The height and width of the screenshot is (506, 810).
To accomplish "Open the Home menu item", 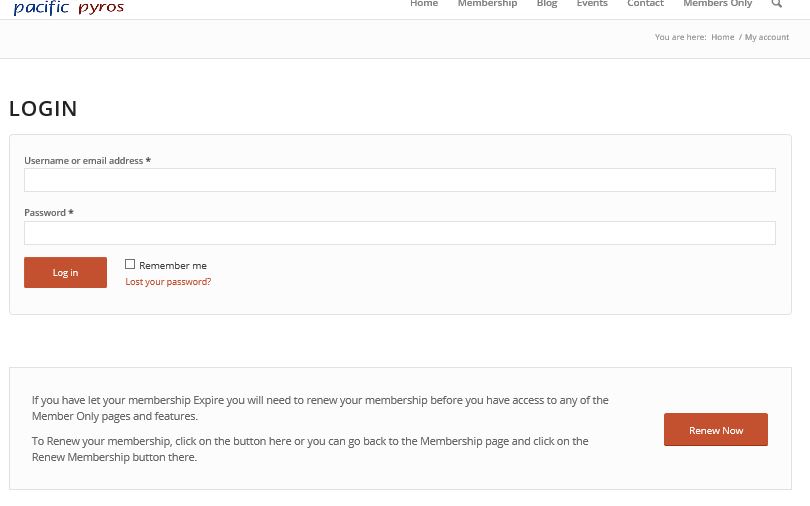I will point(424,4).
